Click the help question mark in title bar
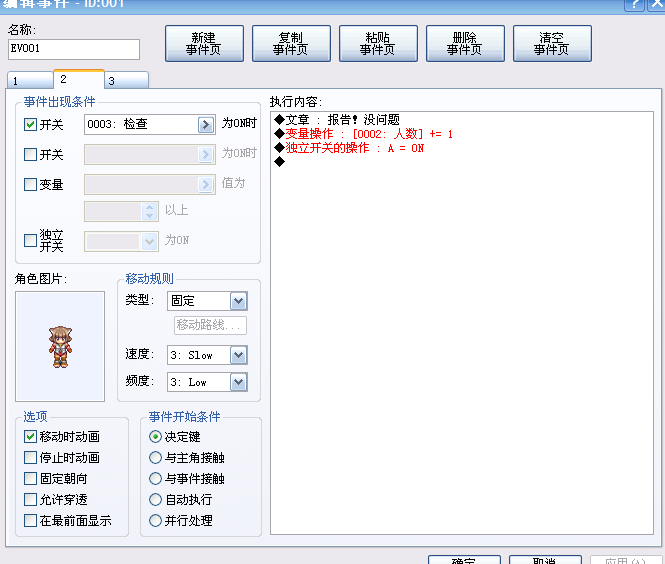This screenshot has width=665, height=564. (634, 4)
